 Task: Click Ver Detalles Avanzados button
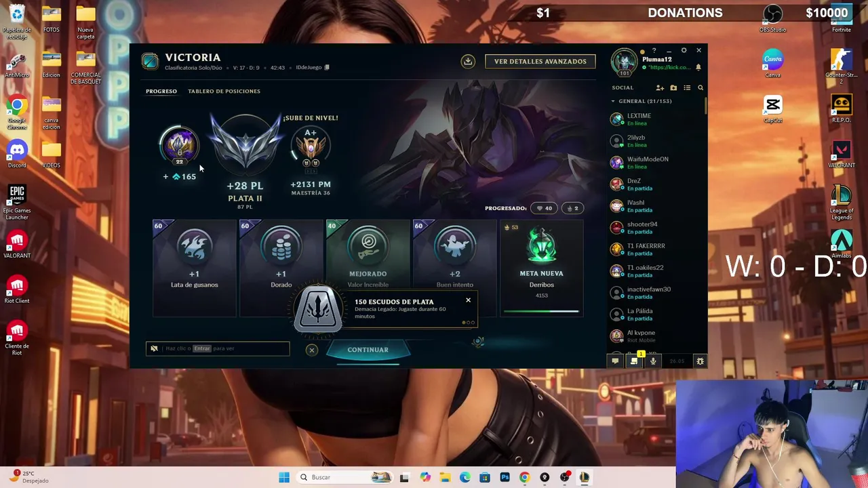[540, 61]
